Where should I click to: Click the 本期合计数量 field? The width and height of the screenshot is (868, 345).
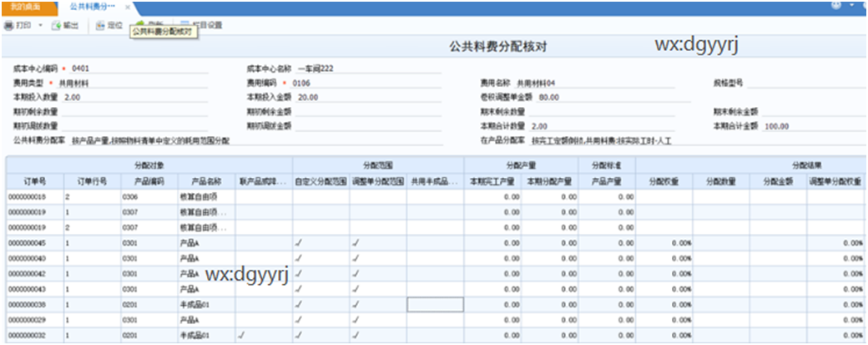tap(602, 126)
